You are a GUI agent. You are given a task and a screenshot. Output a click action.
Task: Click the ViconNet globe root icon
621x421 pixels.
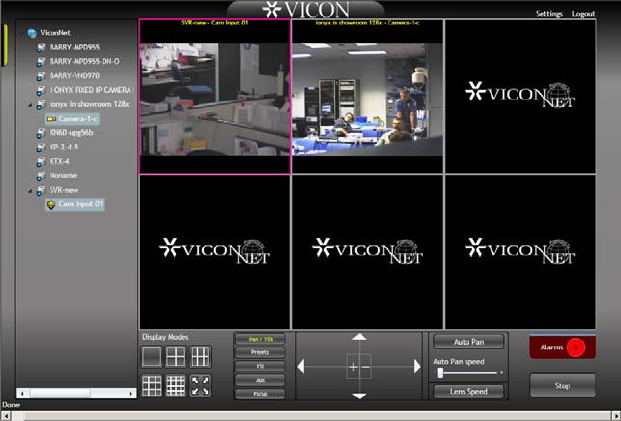pos(32,33)
